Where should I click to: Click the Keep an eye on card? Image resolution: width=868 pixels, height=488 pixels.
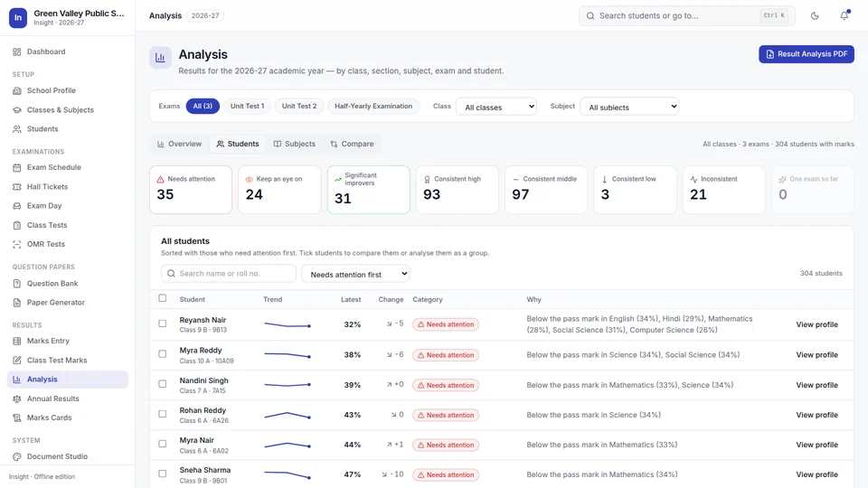(x=279, y=189)
